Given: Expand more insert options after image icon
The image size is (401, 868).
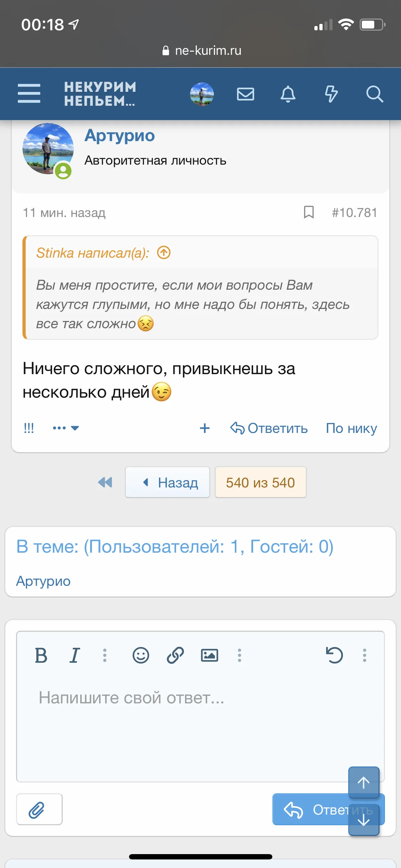Looking at the screenshot, I should (x=240, y=655).
